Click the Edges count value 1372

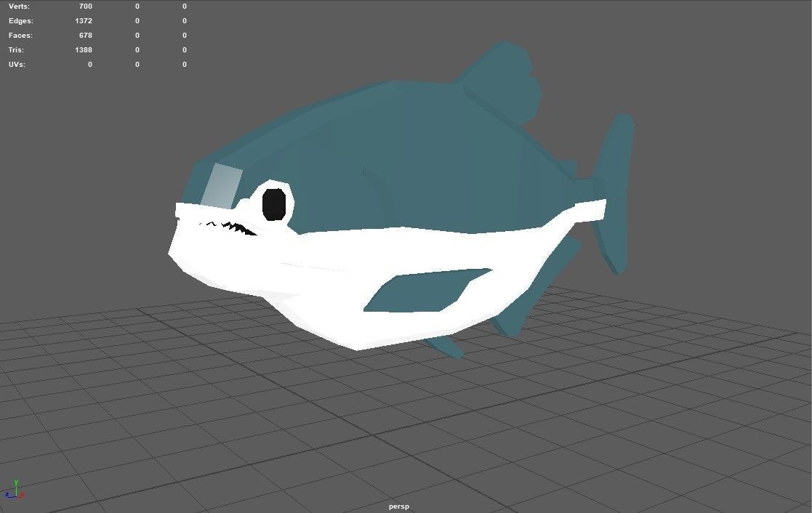(84, 20)
